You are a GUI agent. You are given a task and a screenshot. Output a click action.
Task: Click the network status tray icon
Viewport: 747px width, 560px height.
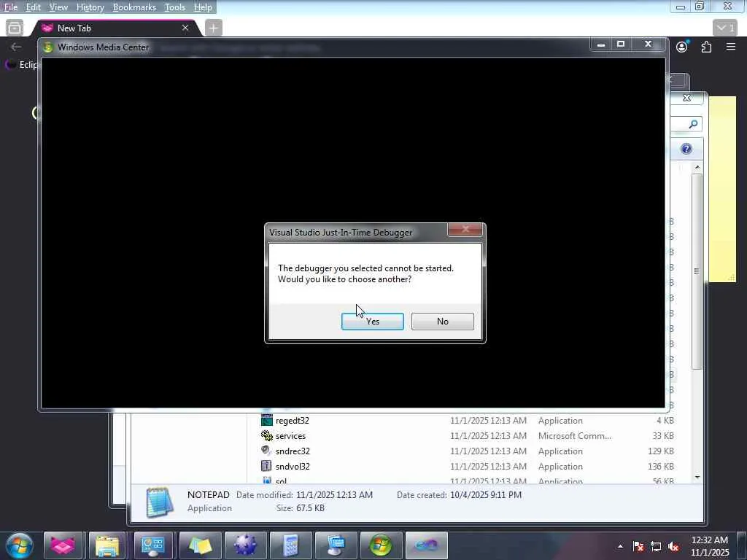656,546
